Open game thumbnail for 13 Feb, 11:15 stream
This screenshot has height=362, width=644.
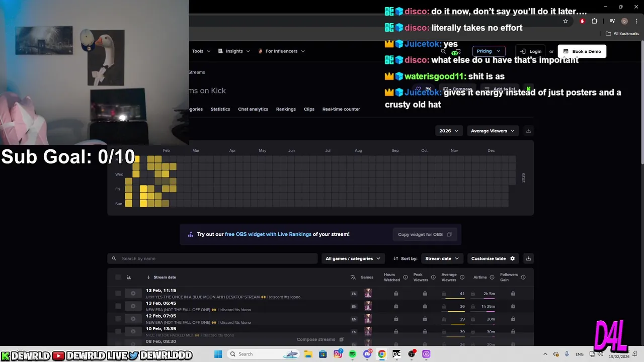368,294
